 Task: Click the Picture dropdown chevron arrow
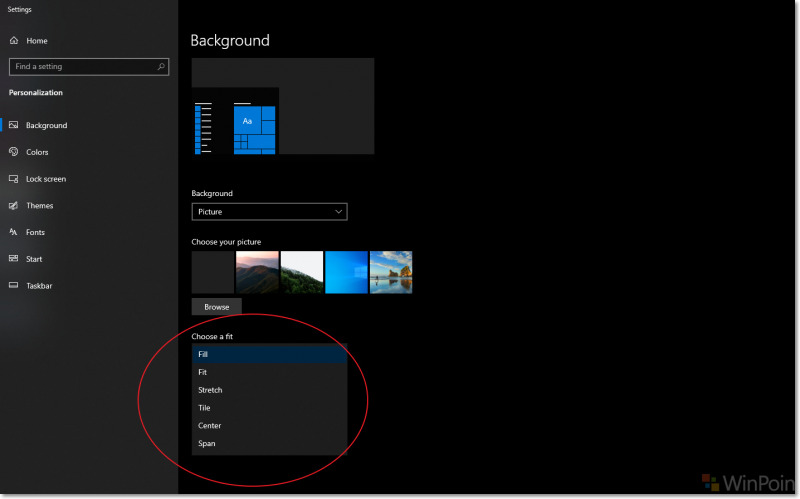[338, 212]
